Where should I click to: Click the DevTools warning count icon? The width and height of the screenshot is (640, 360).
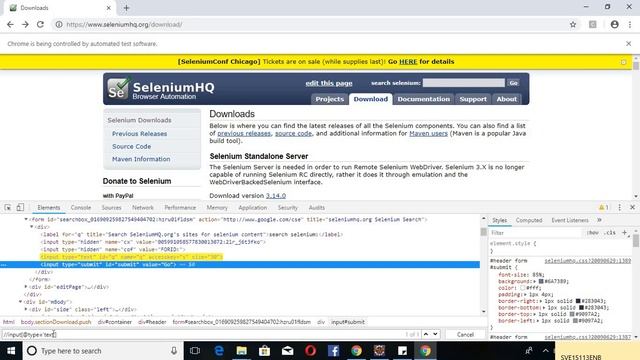click(604, 207)
